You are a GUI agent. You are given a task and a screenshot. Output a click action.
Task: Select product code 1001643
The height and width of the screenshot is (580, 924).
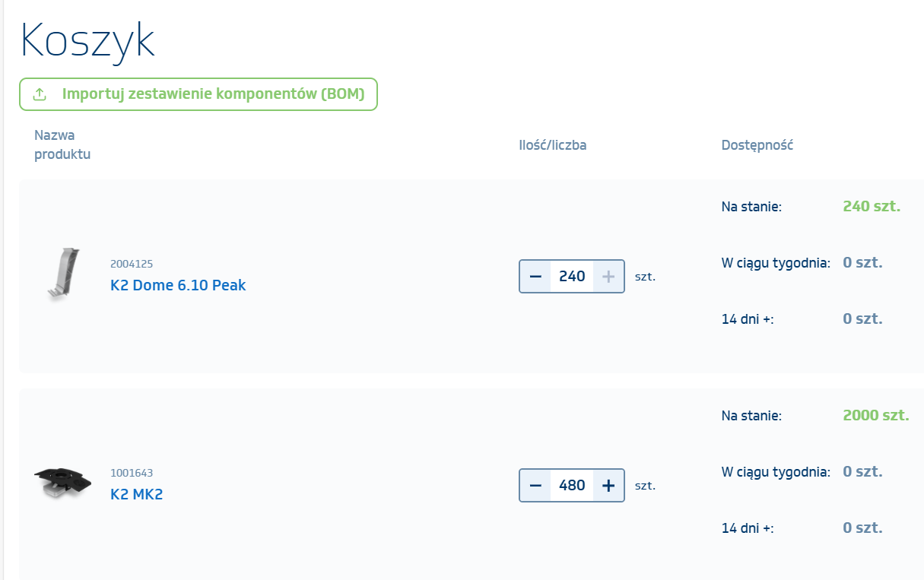tap(132, 473)
